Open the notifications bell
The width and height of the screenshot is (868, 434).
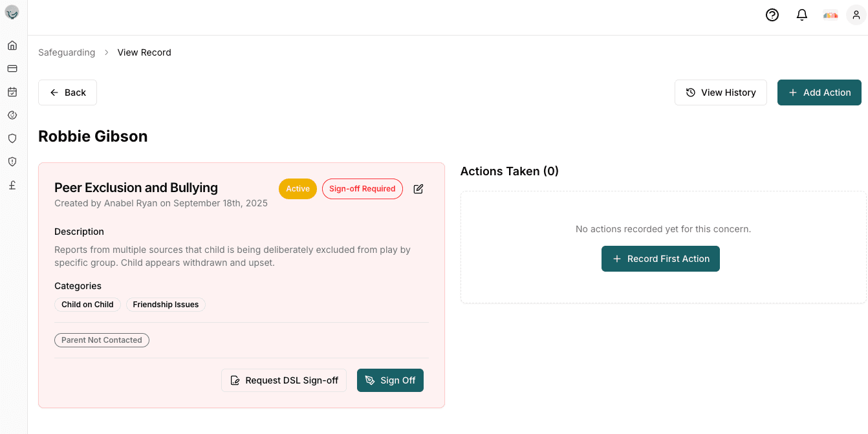pyautogui.click(x=801, y=15)
